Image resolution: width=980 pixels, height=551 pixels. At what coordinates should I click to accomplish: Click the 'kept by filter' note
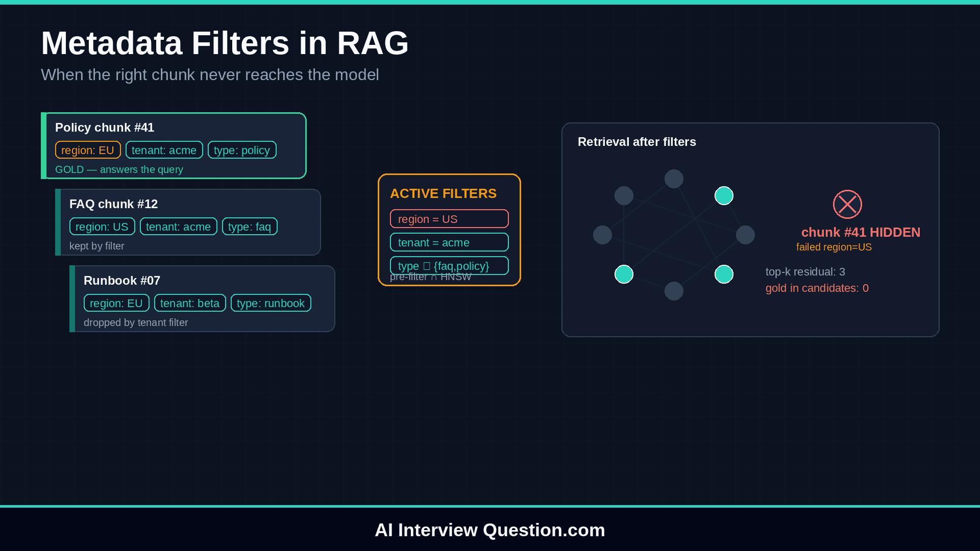[x=97, y=246]
